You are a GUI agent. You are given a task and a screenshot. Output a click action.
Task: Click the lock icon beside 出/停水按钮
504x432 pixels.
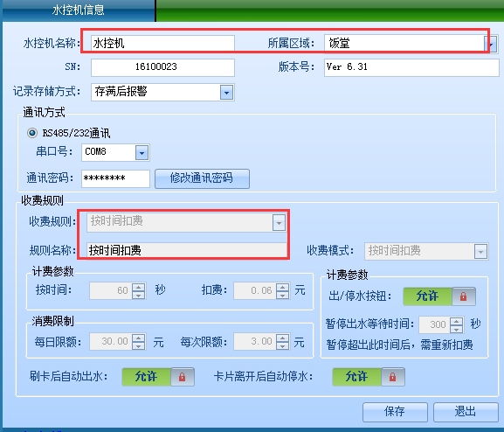(464, 296)
